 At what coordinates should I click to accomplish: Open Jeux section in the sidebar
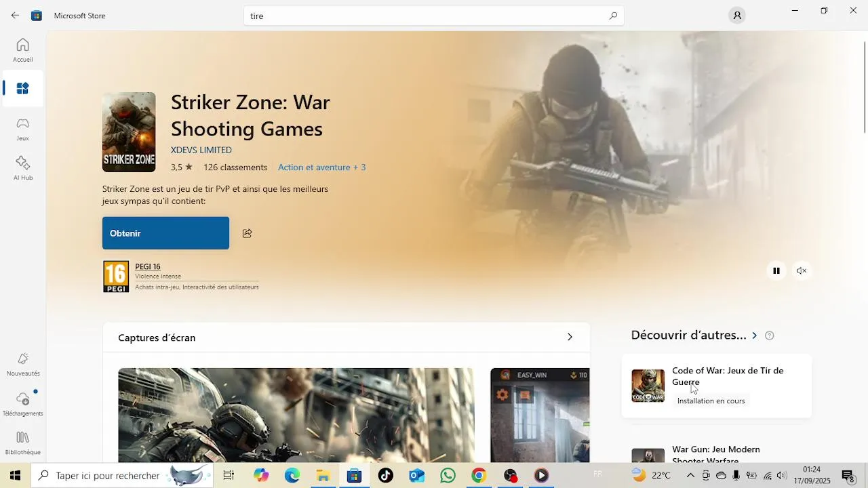pyautogui.click(x=22, y=129)
